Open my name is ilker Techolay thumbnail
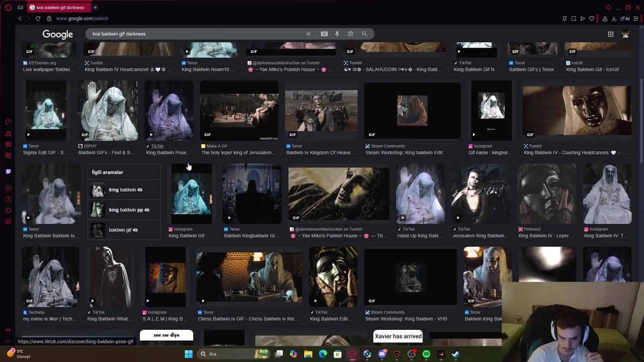The height and width of the screenshot is (362, 644). tap(50, 277)
